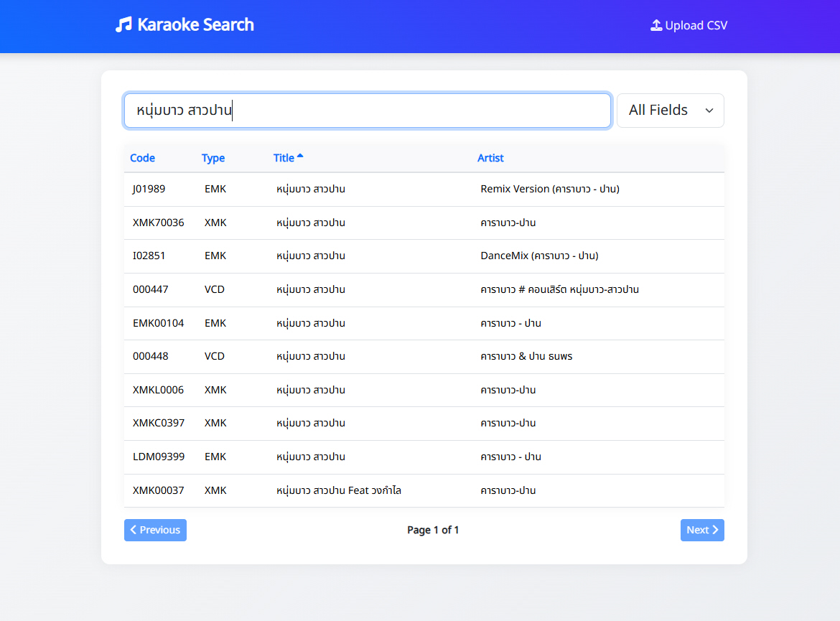This screenshot has width=840, height=621.
Task: Click the Upload CSV link
Action: pyautogui.click(x=689, y=25)
